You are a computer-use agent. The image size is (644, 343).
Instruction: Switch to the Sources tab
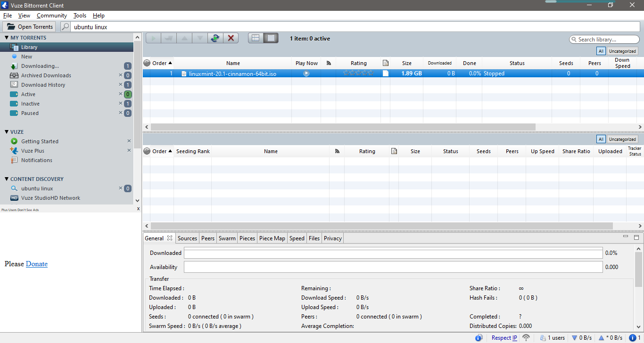point(187,238)
